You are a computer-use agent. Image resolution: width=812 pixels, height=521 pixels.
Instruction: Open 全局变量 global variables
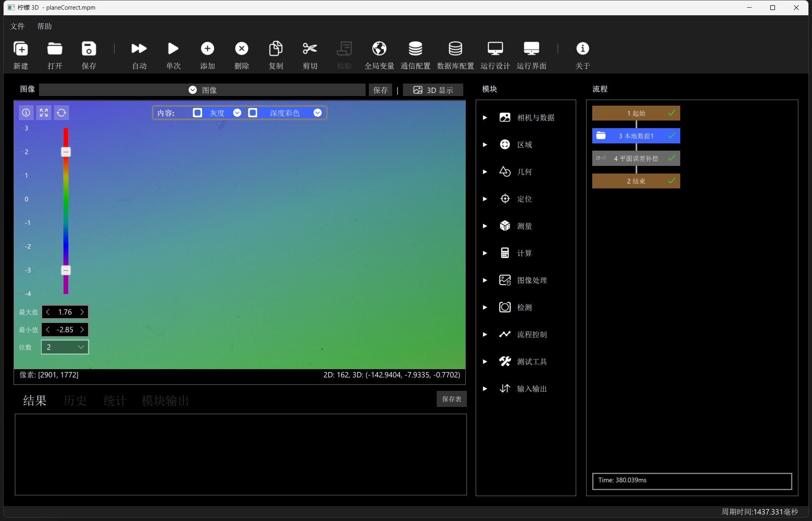pos(379,49)
